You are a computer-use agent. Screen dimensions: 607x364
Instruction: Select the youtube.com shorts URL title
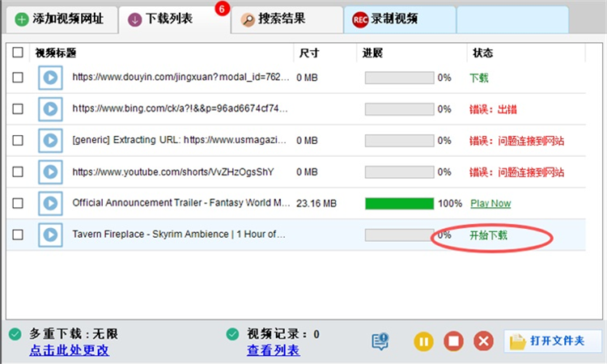click(x=173, y=171)
